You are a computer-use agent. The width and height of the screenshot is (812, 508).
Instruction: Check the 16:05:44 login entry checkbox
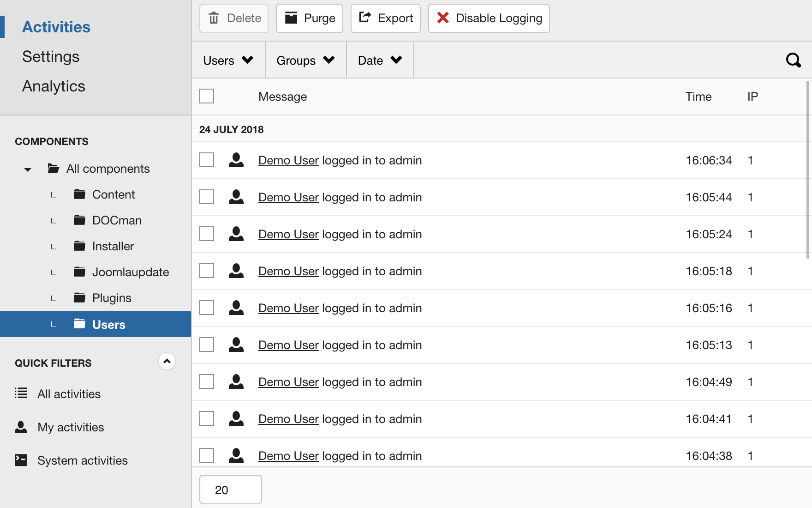coord(207,197)
